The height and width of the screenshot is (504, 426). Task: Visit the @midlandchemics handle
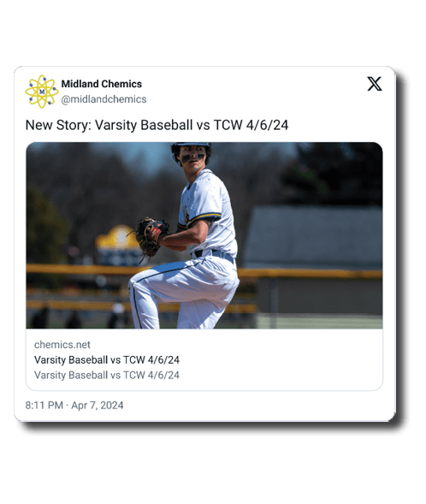(x=104, y=99)
